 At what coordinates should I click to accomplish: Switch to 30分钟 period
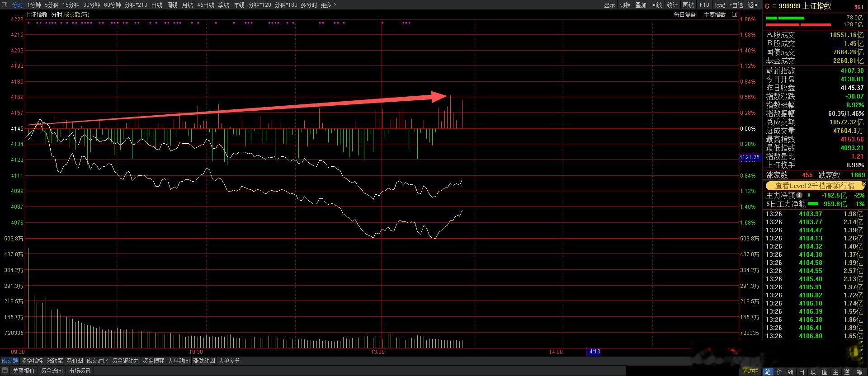[92, 5]
